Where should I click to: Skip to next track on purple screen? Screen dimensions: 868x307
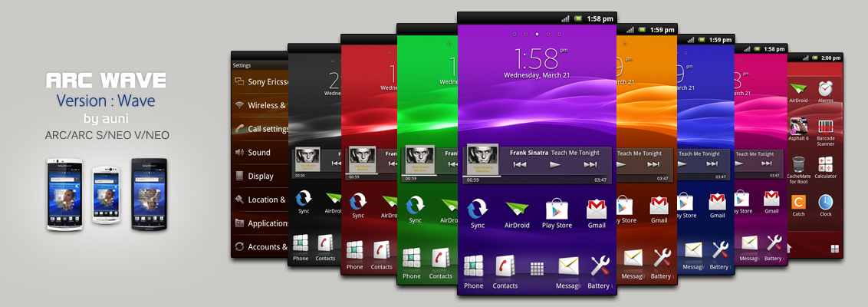click(x=590, y=164)
